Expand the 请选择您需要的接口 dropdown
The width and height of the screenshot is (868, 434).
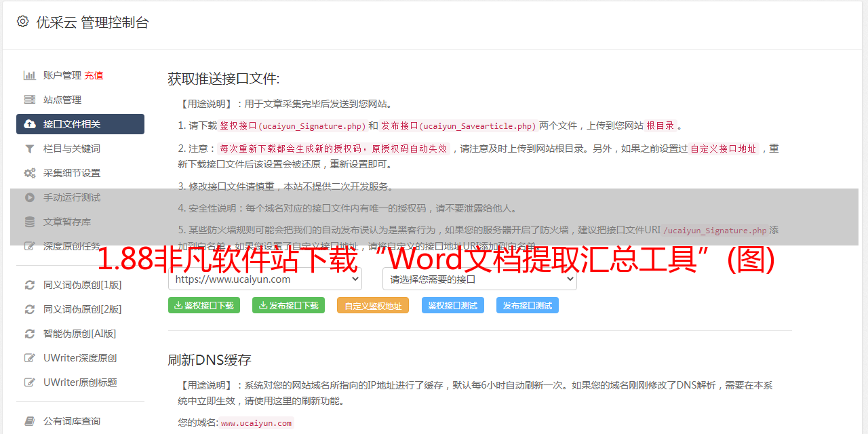click(479, 279)
